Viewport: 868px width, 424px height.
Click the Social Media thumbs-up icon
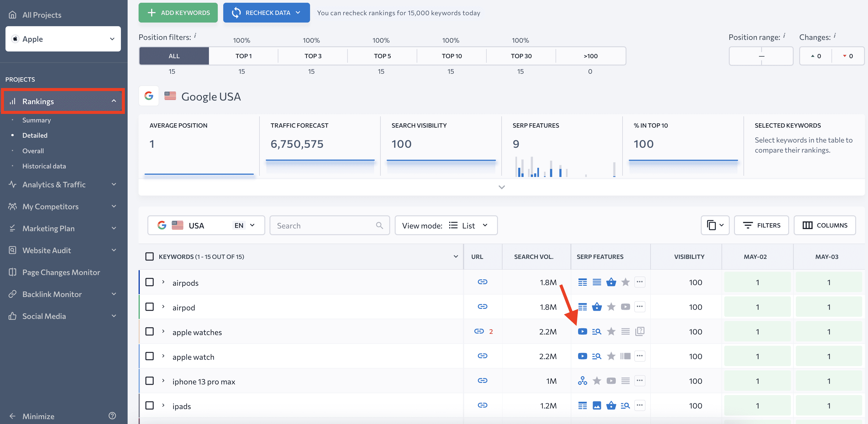[12, 316]
